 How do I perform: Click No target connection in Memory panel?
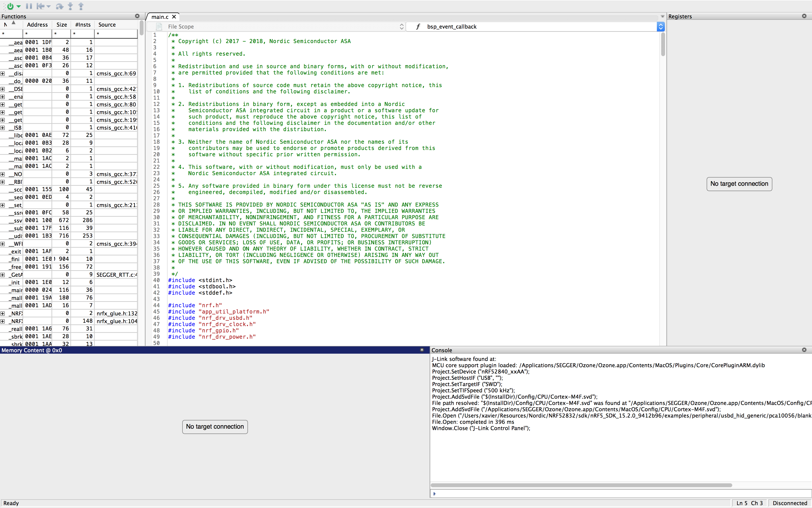coord(215,427)
